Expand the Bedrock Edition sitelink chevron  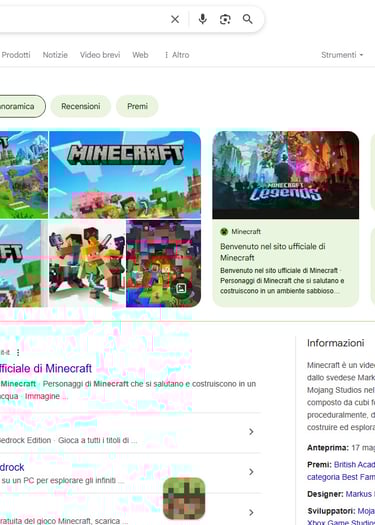click(251, 432)
